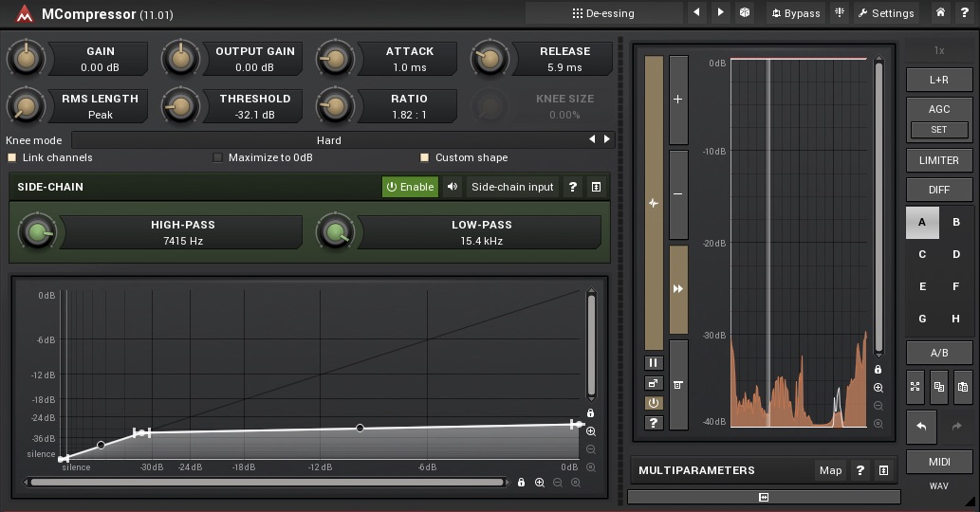Viewport: 980px width, 512px height.
Task: Open side-chain help question mark
Action: coord(572,187)
